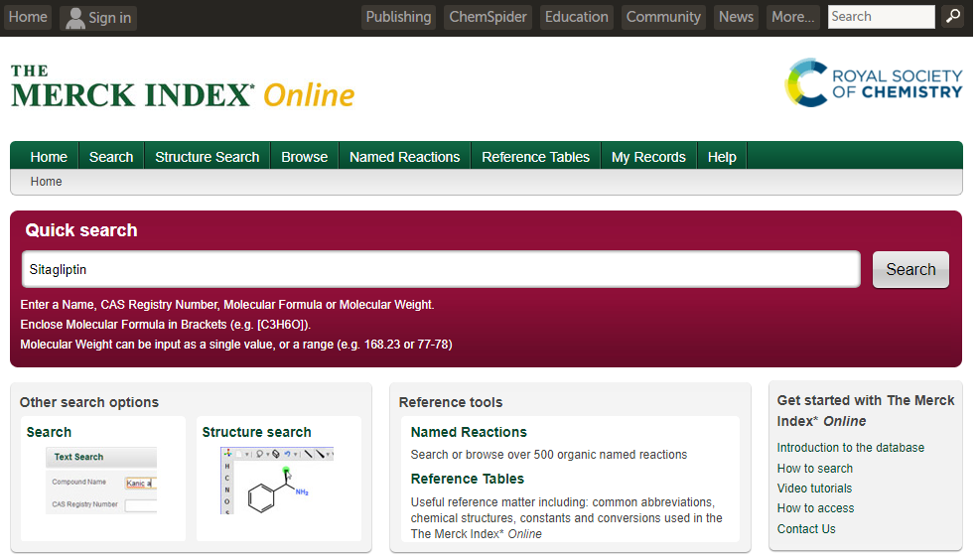Open Introduction to the database link
The image size is (978, 560).
point(850,448)
